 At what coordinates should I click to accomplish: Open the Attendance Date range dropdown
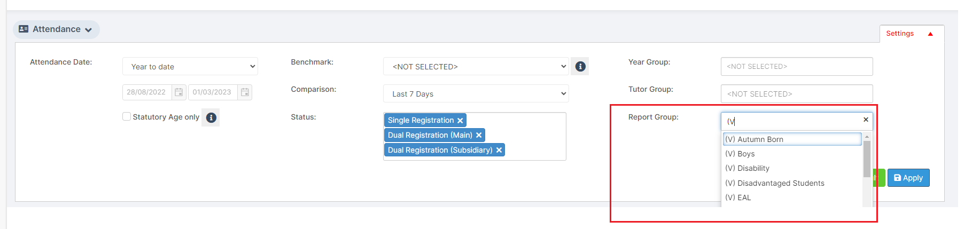point(190,67)
